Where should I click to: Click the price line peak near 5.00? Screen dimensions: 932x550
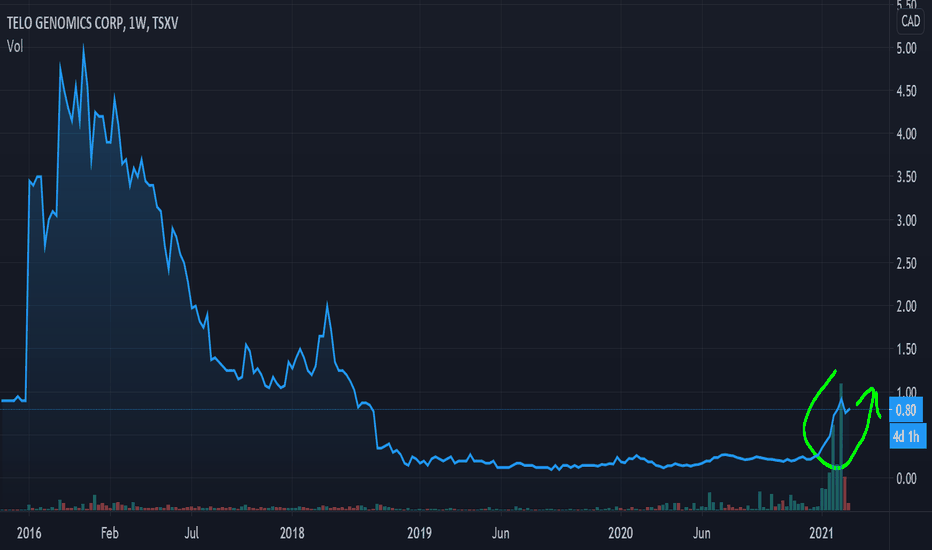[83, 46]
